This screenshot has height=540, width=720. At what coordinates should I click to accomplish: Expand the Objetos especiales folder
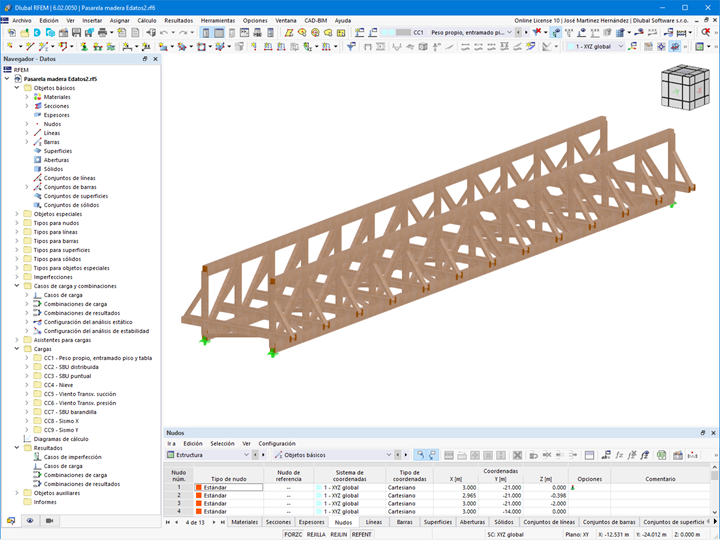[17, 214]
